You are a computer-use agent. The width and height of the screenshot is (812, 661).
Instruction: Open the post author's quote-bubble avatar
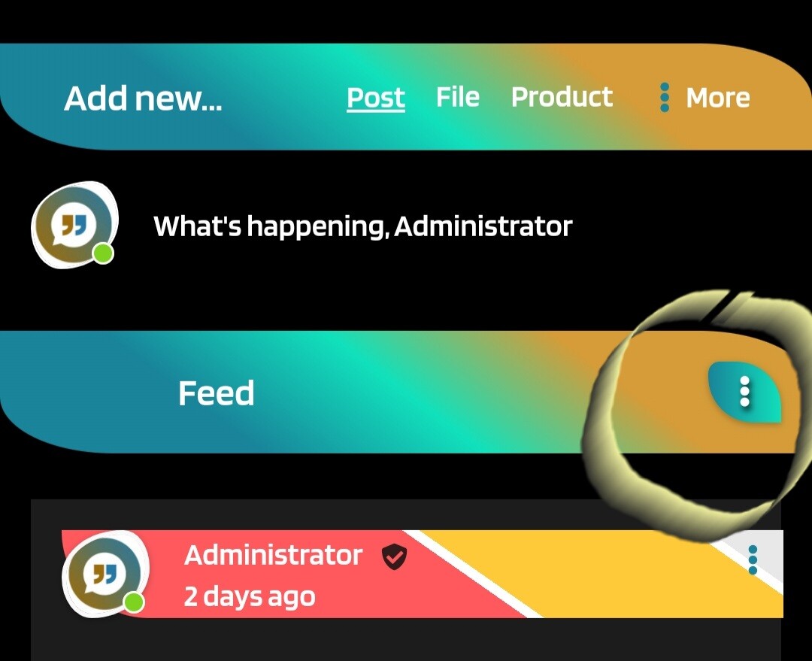click(x=105, y=574)
